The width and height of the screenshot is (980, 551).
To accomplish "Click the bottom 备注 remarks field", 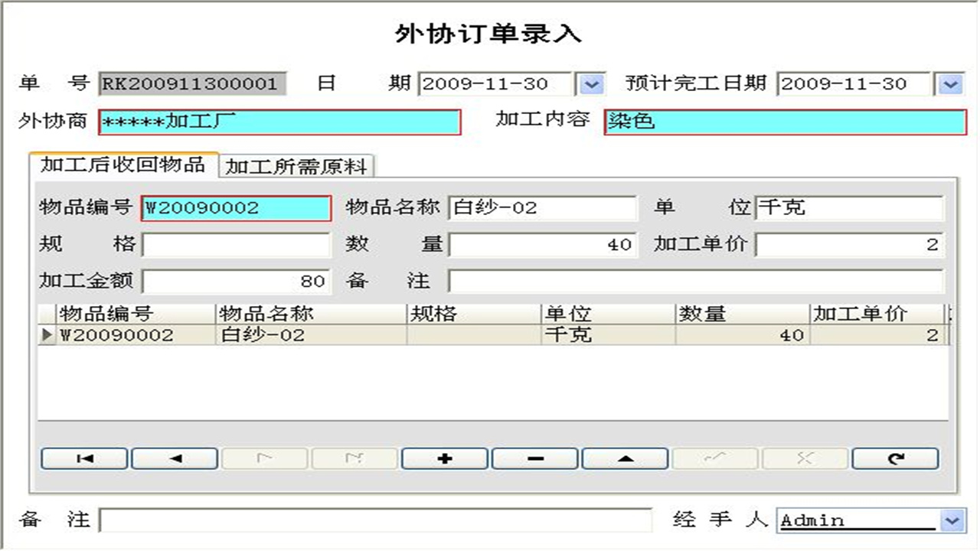I will [x=375, y=520].
